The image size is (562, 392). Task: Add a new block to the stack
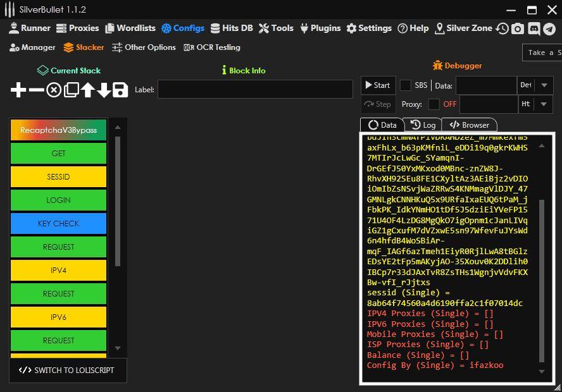pos(18,90)
